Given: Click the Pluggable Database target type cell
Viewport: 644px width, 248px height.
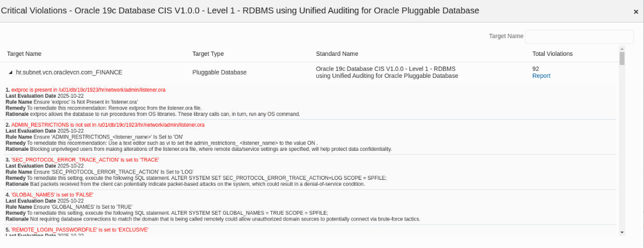Looking at the screenshot, I should [219, 72].
